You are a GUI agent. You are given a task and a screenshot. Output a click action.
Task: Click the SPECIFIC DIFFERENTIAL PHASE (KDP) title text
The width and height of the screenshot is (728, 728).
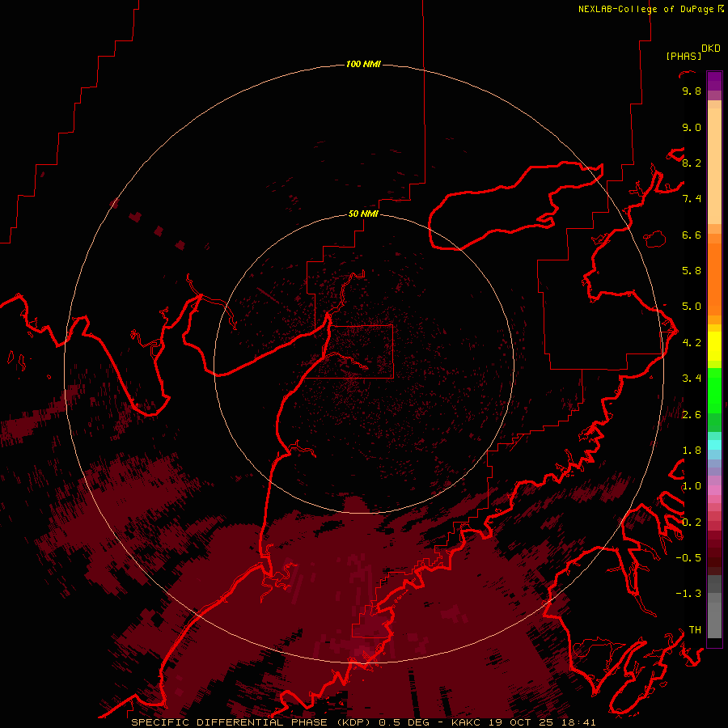click(252, 722)
